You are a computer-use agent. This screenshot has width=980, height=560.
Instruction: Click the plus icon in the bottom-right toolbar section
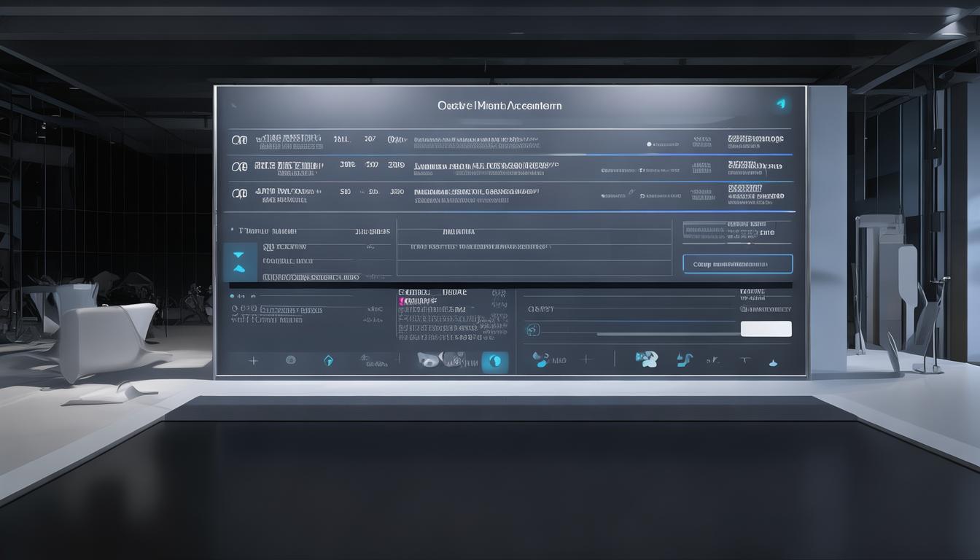pos(585,359)
